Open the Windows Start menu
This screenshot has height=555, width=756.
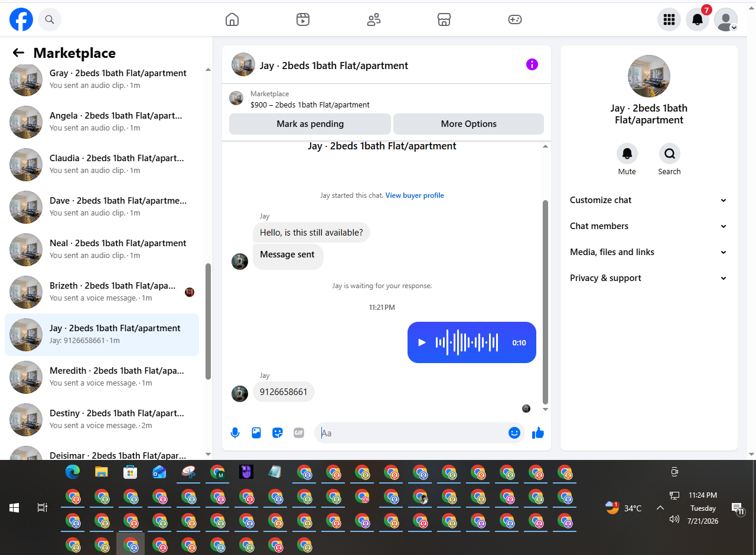pos(14,508)
